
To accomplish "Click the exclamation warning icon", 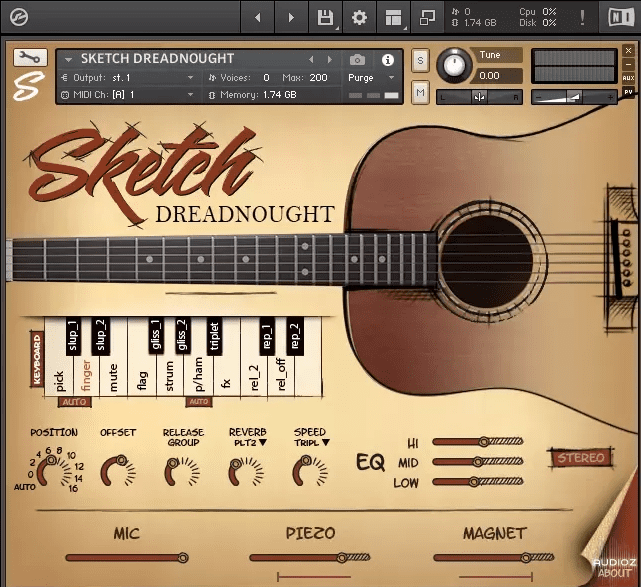I will pyautogui.click(x=582, y=17).
